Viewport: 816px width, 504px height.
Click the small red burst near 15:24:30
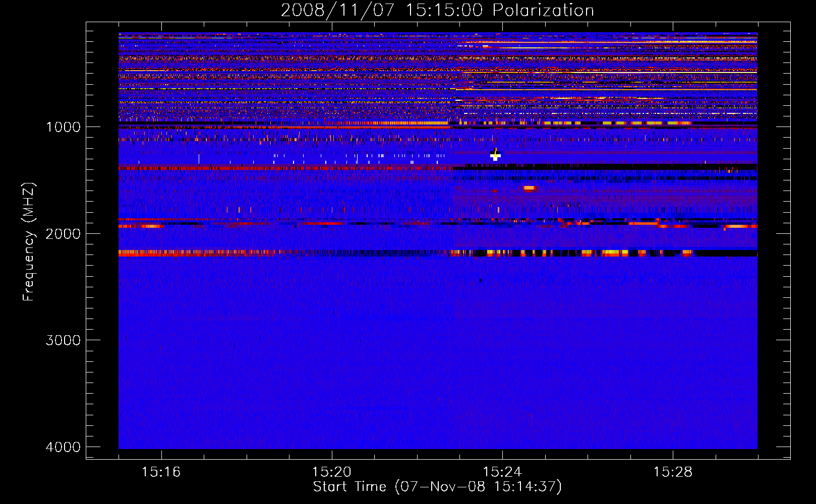[x=529, y=188]
